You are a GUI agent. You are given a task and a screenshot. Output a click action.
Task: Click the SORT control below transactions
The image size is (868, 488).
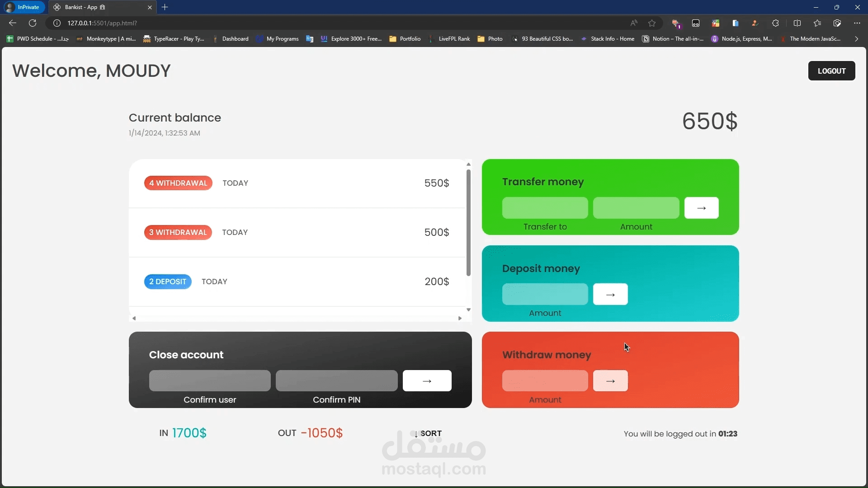tap(428, 433)
